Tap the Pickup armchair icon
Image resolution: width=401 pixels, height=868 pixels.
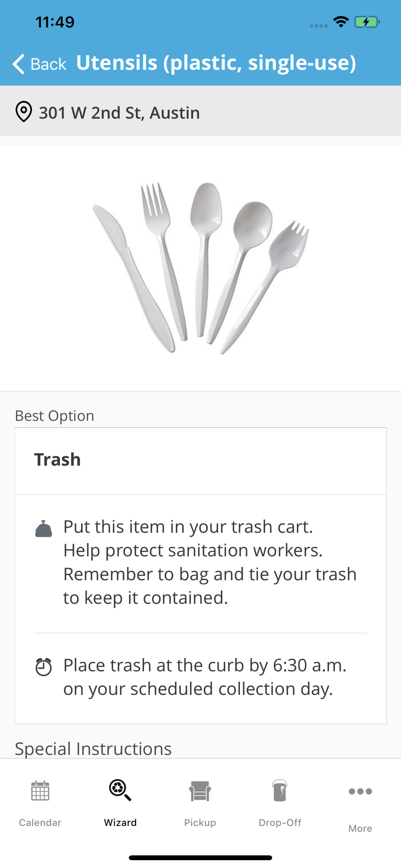[200, 791]
